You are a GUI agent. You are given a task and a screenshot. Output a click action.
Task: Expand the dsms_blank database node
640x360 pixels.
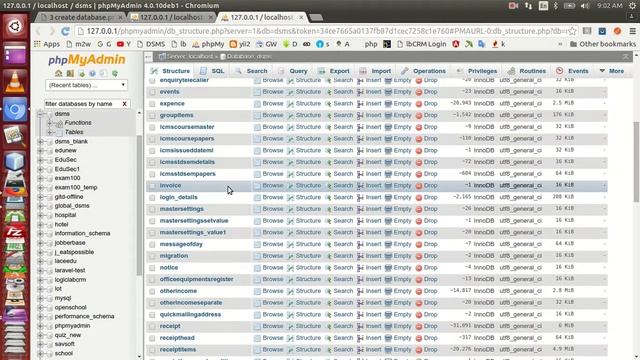tap(40, 142)
